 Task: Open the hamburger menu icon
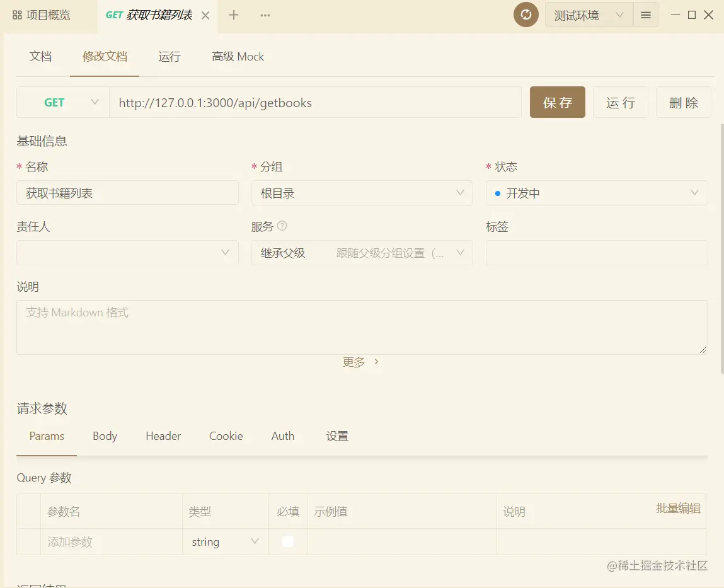[x=645, y=15]
